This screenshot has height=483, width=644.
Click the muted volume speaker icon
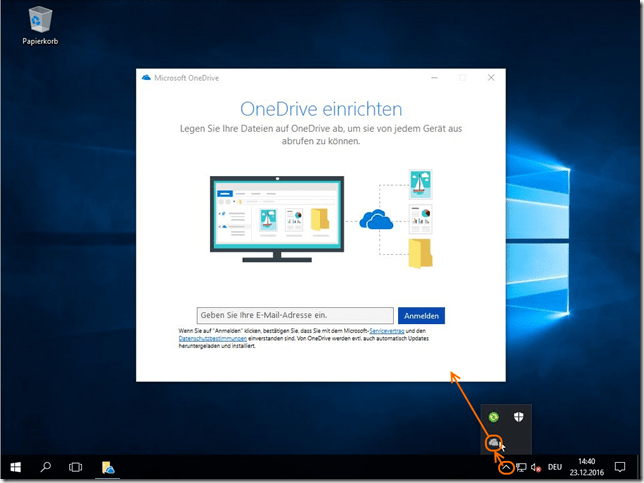tap(537, 467)
